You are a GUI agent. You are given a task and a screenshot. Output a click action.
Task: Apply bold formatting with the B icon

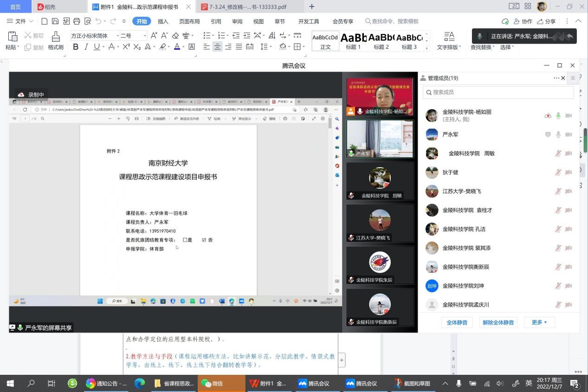76,47
